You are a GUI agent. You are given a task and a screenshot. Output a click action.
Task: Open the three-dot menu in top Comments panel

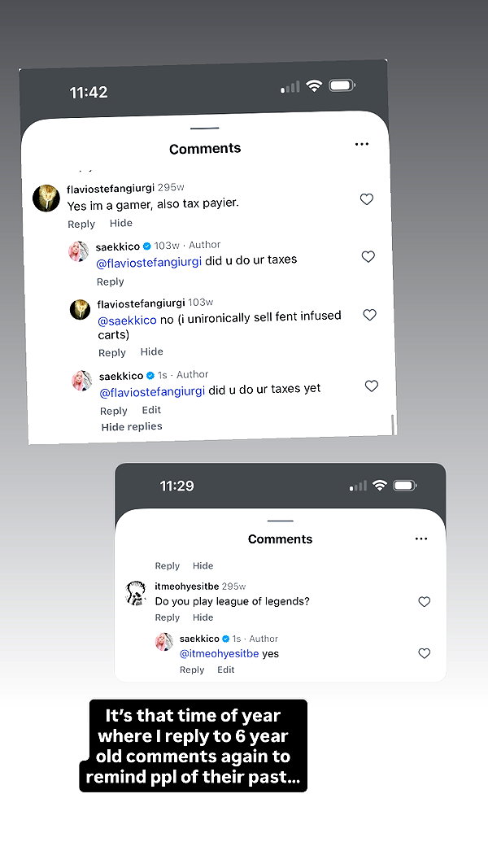click(362, 144)
